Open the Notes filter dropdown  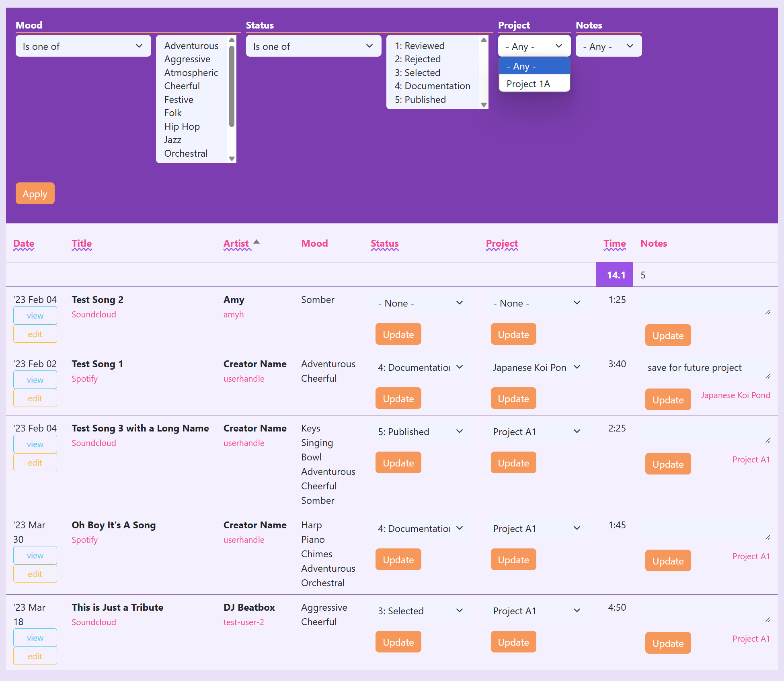(609, 46)
